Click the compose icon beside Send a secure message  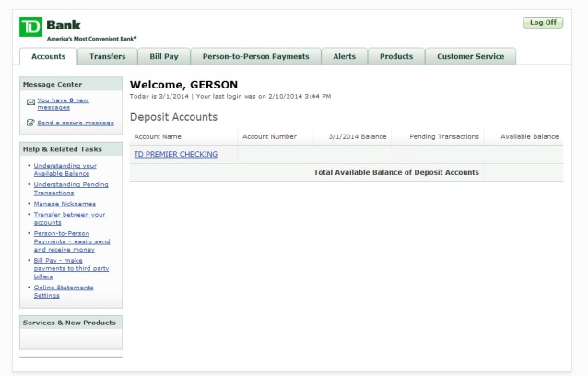(30, 123)
